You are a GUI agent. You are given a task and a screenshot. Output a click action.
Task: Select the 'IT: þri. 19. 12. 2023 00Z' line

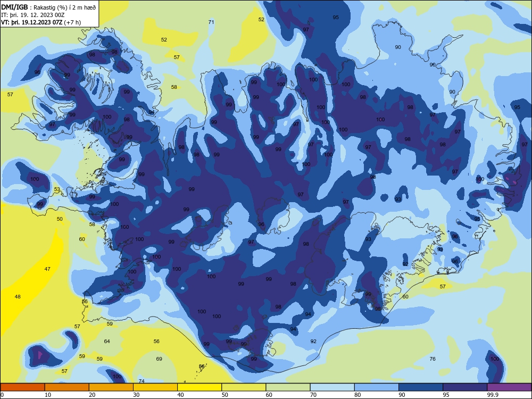click(x=33, y=15)
